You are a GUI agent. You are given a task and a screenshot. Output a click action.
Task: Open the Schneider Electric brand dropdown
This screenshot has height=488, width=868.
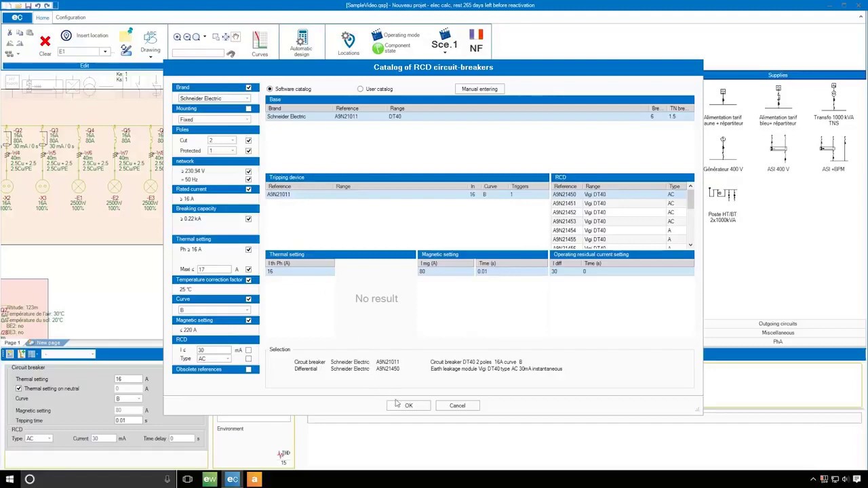click(x=214, y=98)
